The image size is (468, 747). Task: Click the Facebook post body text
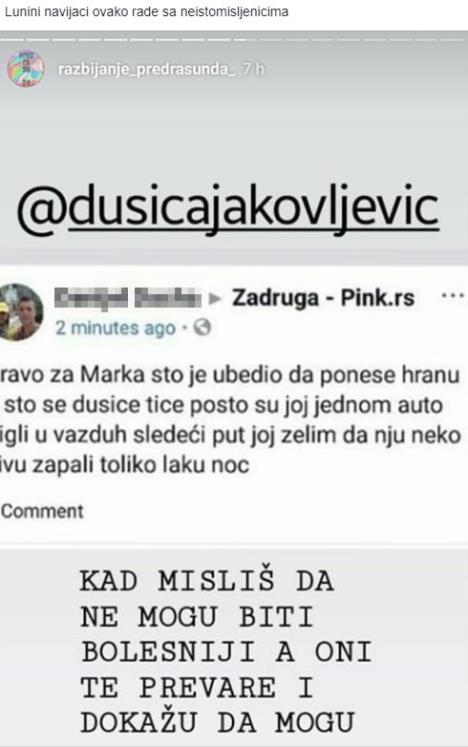[231, 420]
